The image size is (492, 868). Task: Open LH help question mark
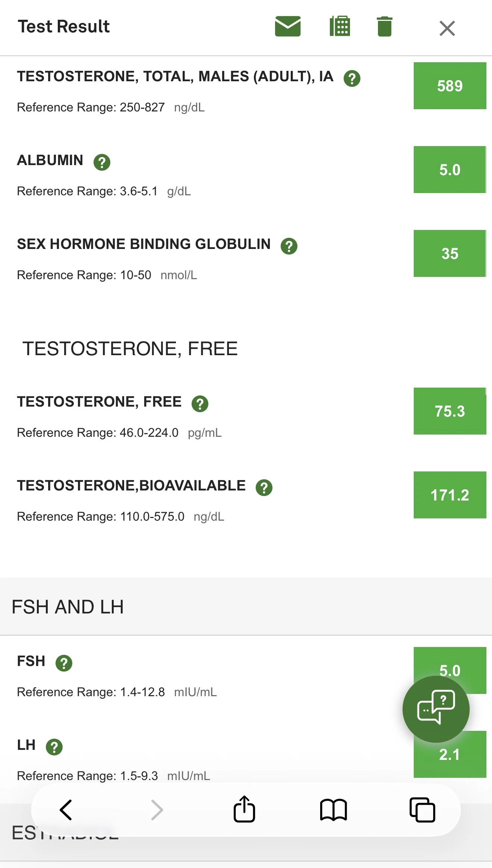click(54, 747)
